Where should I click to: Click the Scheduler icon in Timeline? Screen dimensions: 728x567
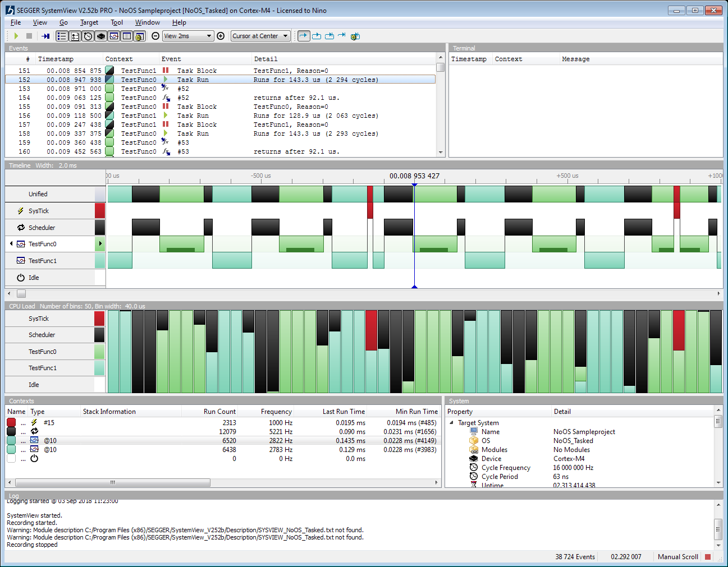[x=21, y=228]
